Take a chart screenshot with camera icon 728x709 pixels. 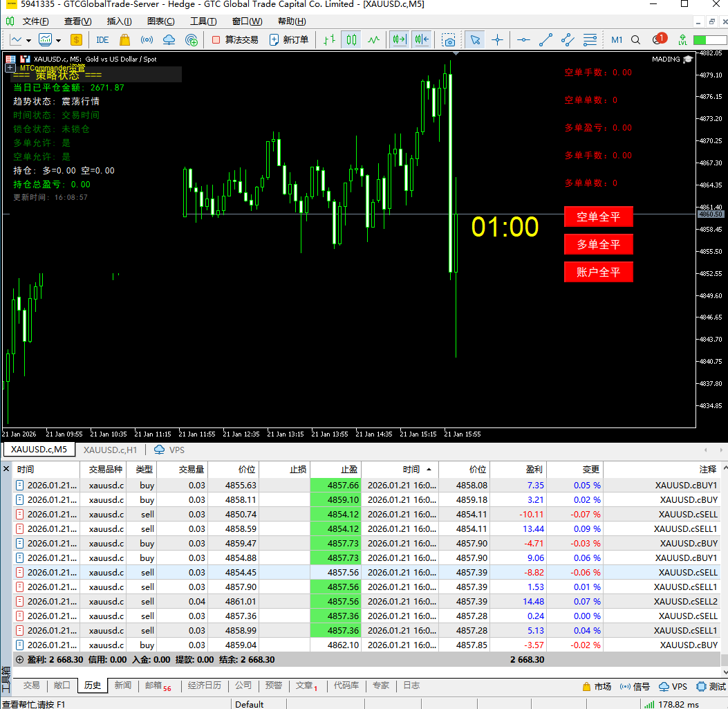click(x=449, y=40)
